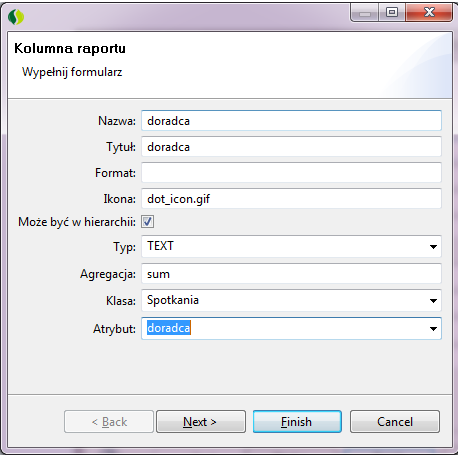Click the Agregacja field containing sum

pyautogui.click(x=291, y=274)
